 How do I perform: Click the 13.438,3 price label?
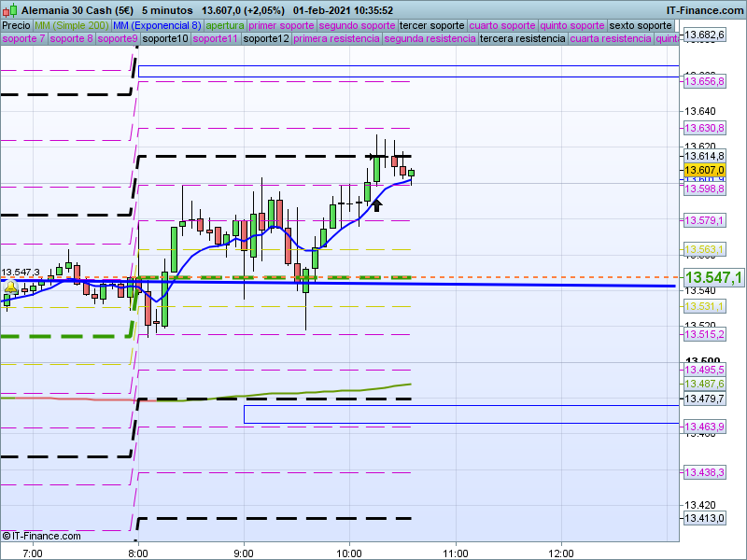704,472
